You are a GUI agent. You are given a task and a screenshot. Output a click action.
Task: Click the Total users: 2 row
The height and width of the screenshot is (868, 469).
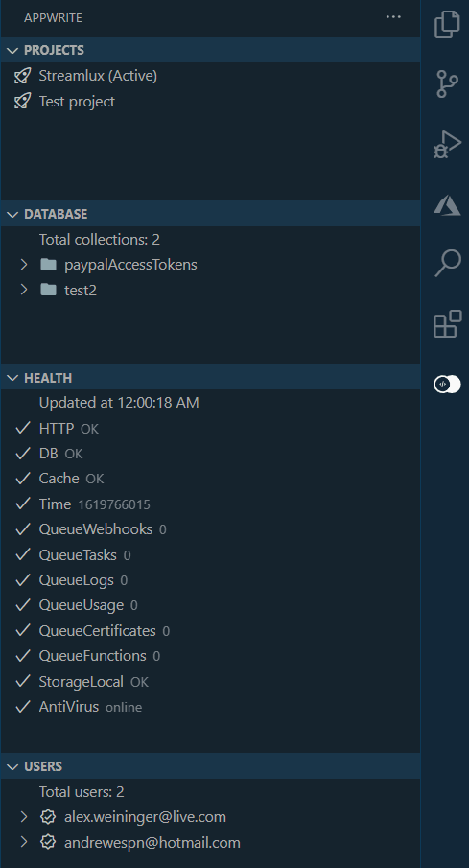[210, 792]
